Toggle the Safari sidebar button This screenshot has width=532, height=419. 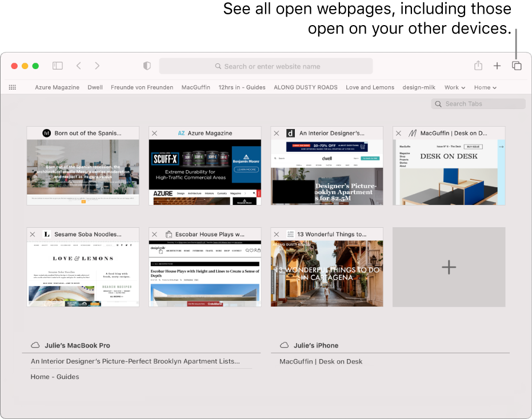click(58, 66)
